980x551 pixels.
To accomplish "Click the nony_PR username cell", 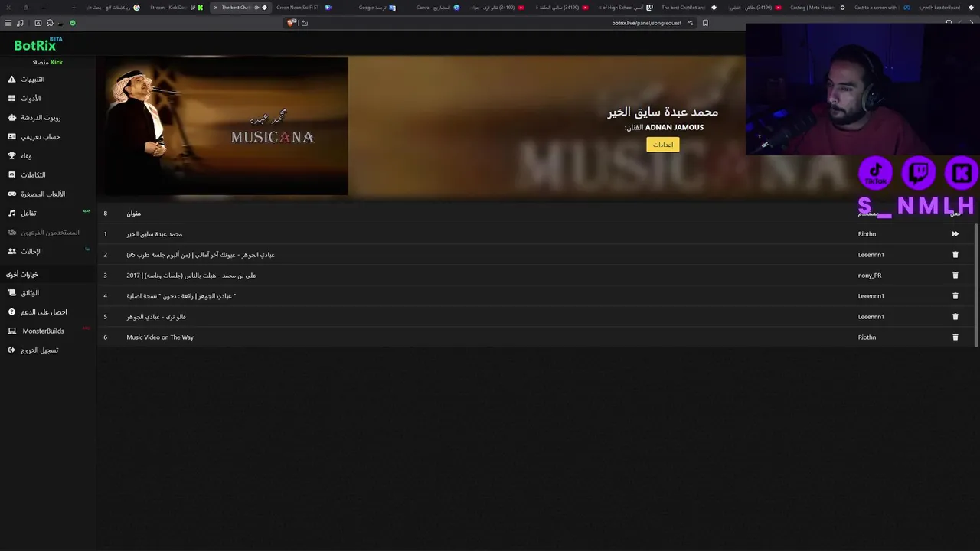I will coord(870,275).
